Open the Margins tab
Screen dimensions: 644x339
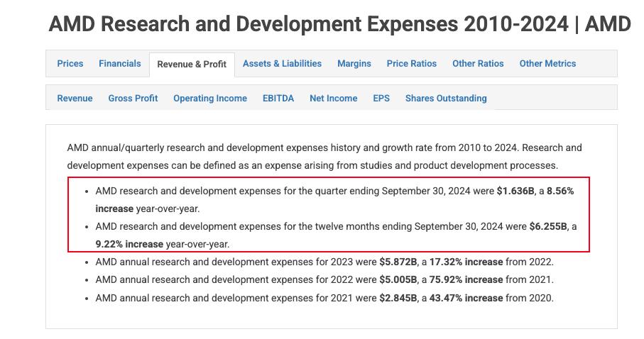(x=354, y=64)
